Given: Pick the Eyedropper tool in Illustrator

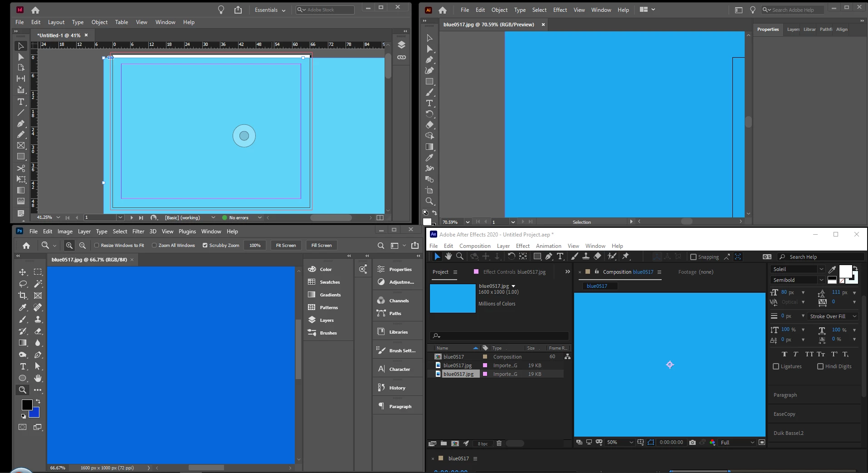Looking at the screenshot, I should 429,158.
